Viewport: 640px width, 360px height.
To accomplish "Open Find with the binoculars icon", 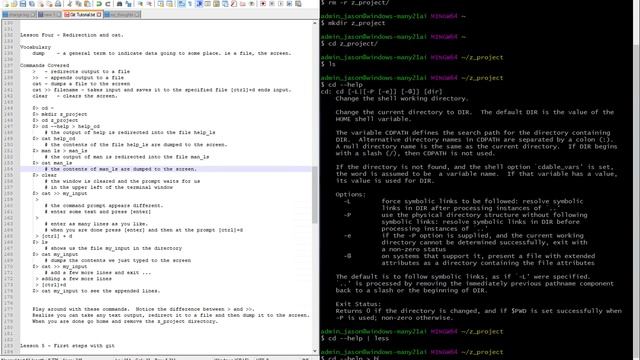I will click(120, 4).
